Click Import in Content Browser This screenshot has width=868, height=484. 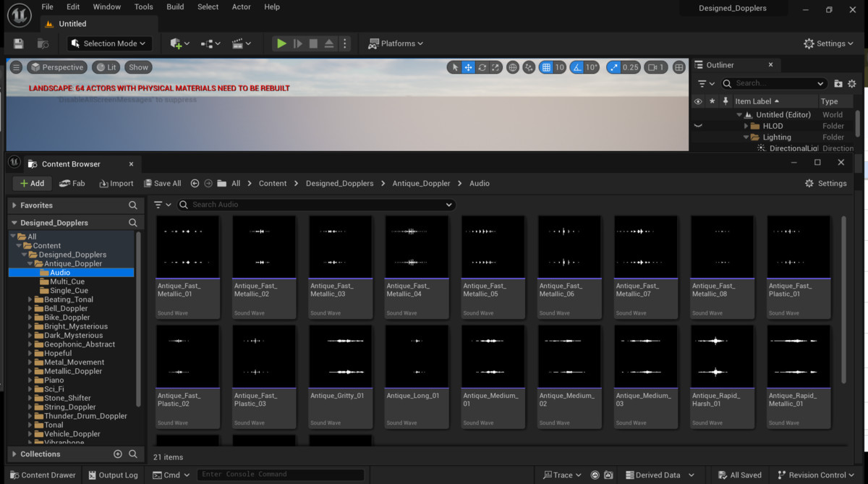pyautogui.click(x=116, y=183)
